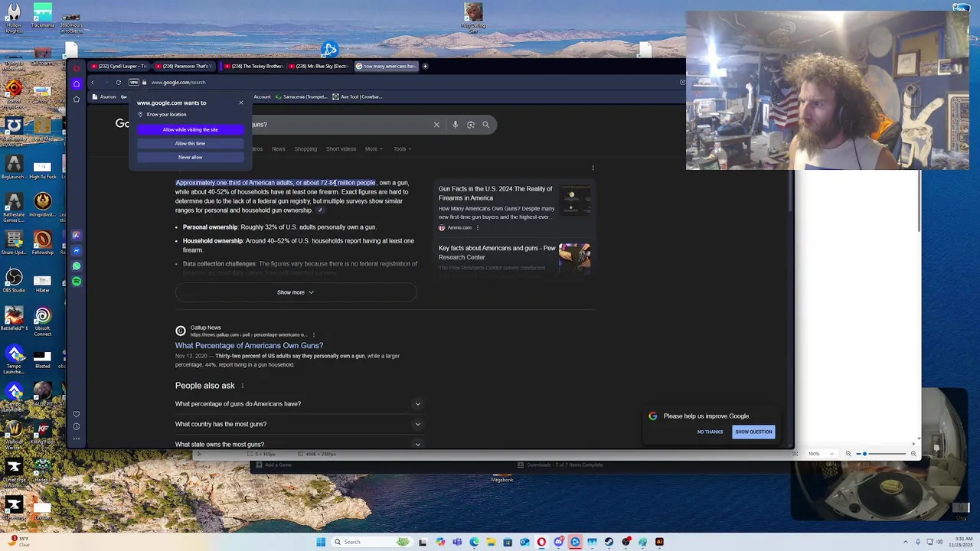Open Ubisoft Connect desktop shortcut
This screenshot has height=551, width=980.
pyautogui.click(x=43, y=321)
